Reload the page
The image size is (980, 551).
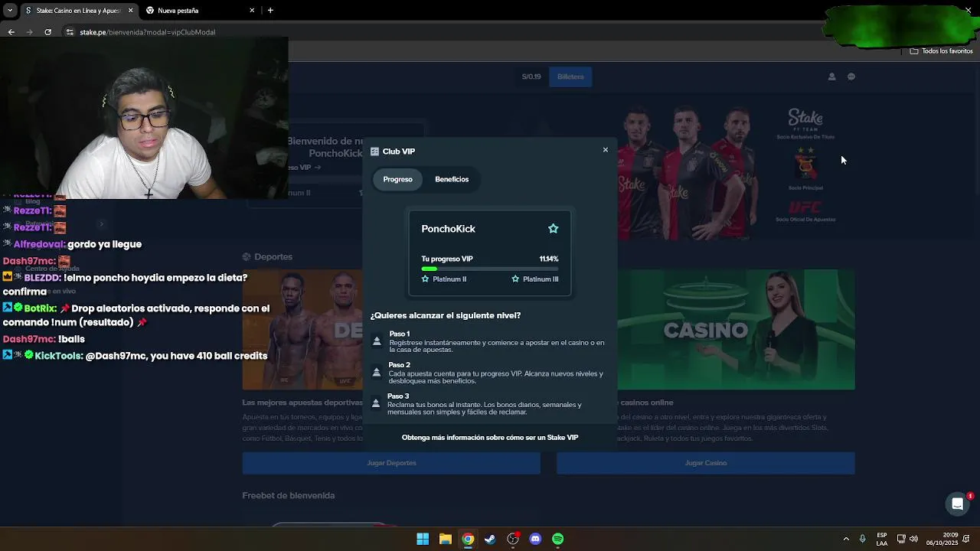click(x=47, y=32)
